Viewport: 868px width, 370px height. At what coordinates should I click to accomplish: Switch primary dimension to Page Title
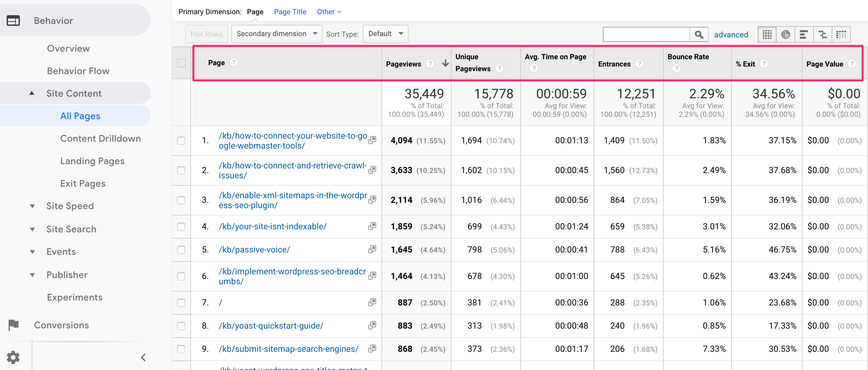tap(290, 12)
